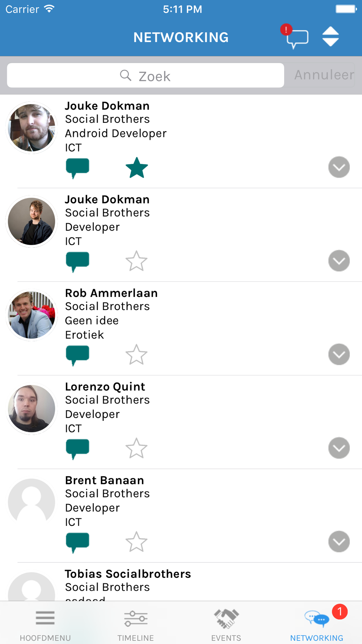Star Lorenzo Quint as a favorite
This screenshot has width=362, height=644.
click(x=136, y=448)
